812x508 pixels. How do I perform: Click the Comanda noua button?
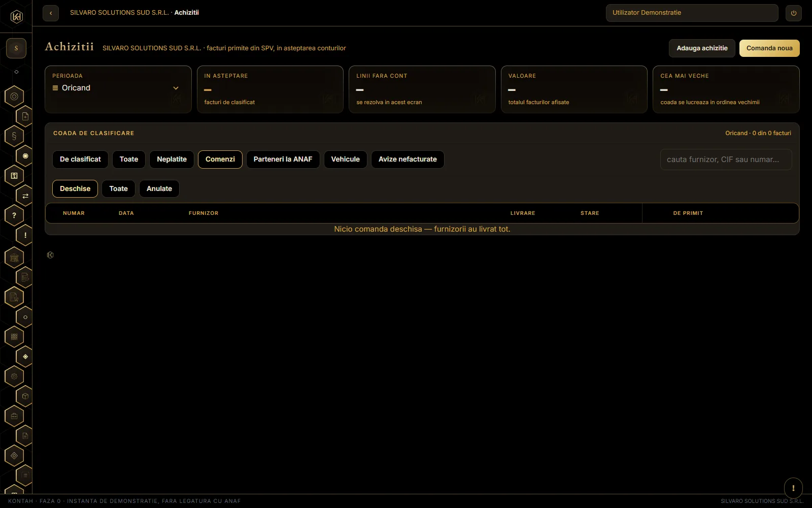click(x=769, y=48)
